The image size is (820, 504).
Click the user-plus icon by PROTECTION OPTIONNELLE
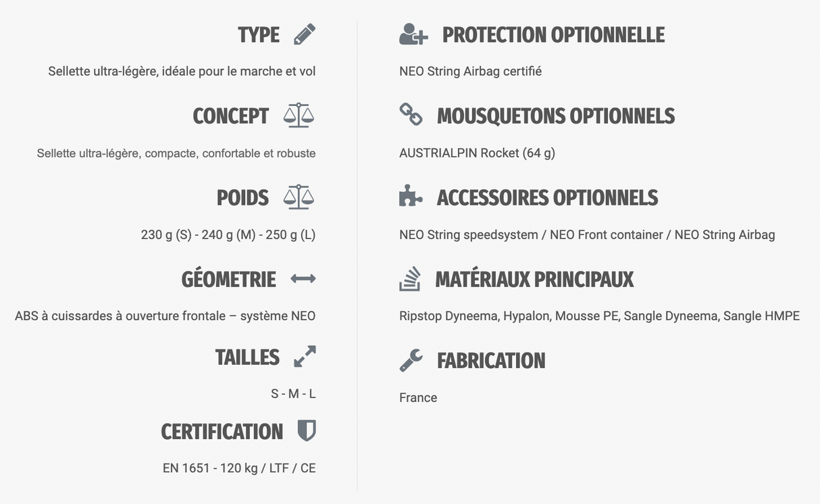[x=413, y=34]
